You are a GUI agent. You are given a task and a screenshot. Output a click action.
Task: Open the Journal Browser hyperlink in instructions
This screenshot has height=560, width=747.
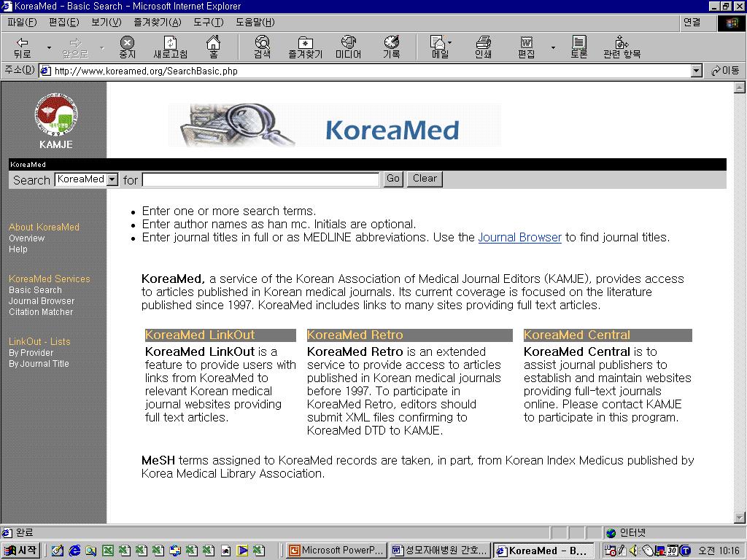click(x=519, y=237)
